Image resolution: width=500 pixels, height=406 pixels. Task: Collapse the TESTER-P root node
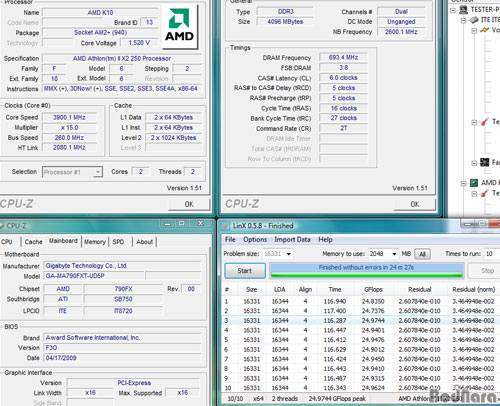tap(453, 10)
